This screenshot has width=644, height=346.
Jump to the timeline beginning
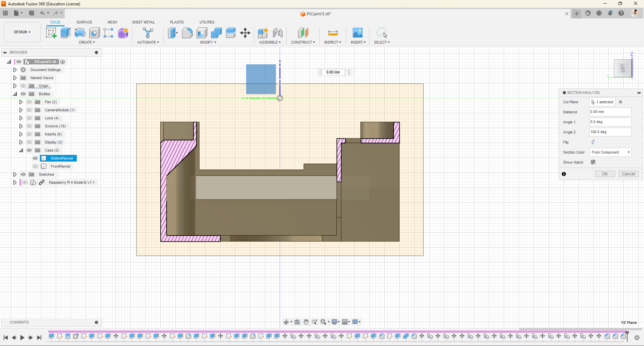coord(6,338)
